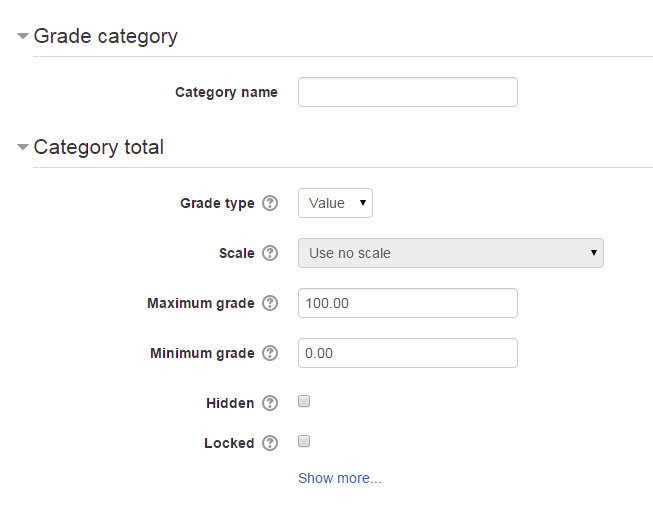This screenshot has width=653, height=512.
Task: Click the Show more... link
Action: [x=339, y=478]
